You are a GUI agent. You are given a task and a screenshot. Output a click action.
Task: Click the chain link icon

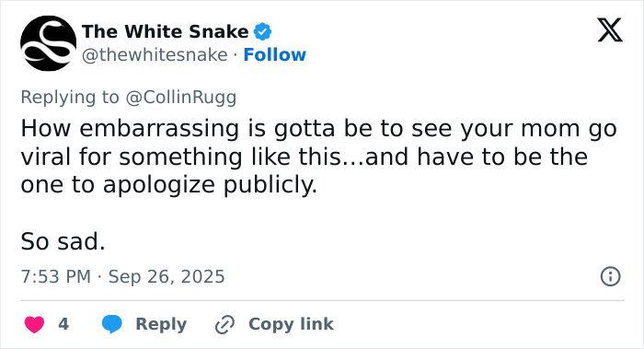click(225, 324)
